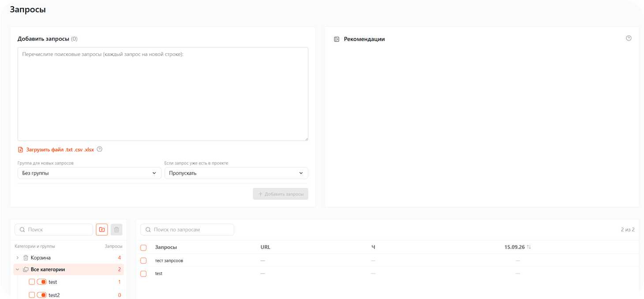The height and width of the screenshot is (299, 644).
Task: Check the test query row checkbox
Action: click(x=143, y=274)
